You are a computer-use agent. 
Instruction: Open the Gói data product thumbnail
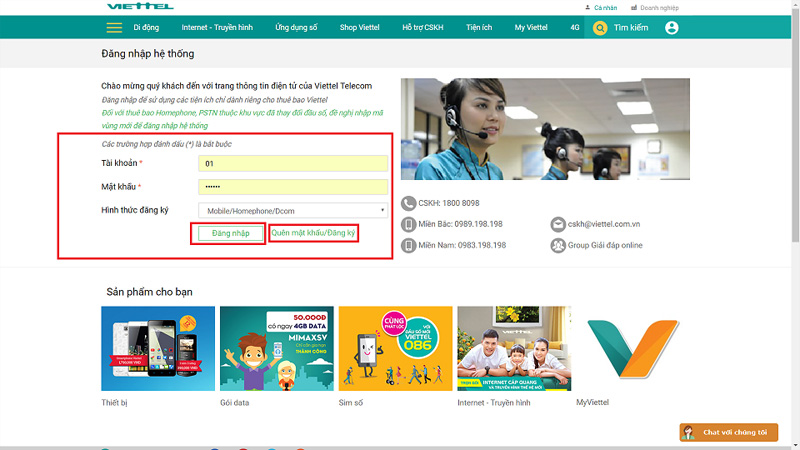tap(277, 349)
